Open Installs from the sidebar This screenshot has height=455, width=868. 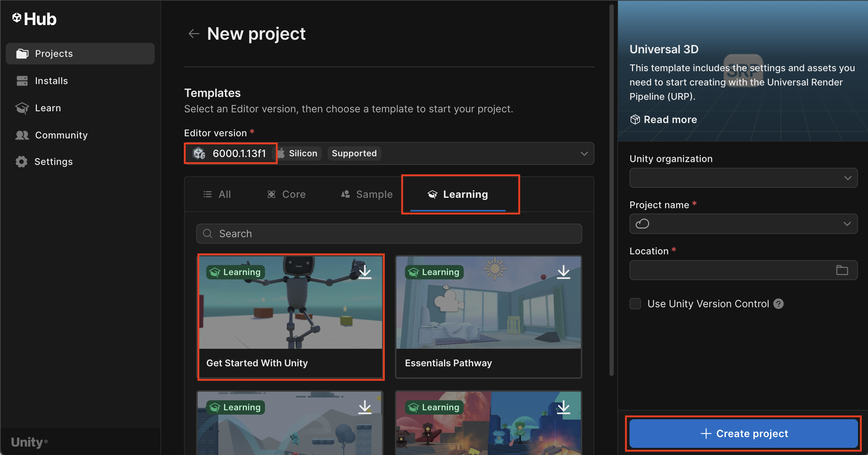tap(51, 81)
